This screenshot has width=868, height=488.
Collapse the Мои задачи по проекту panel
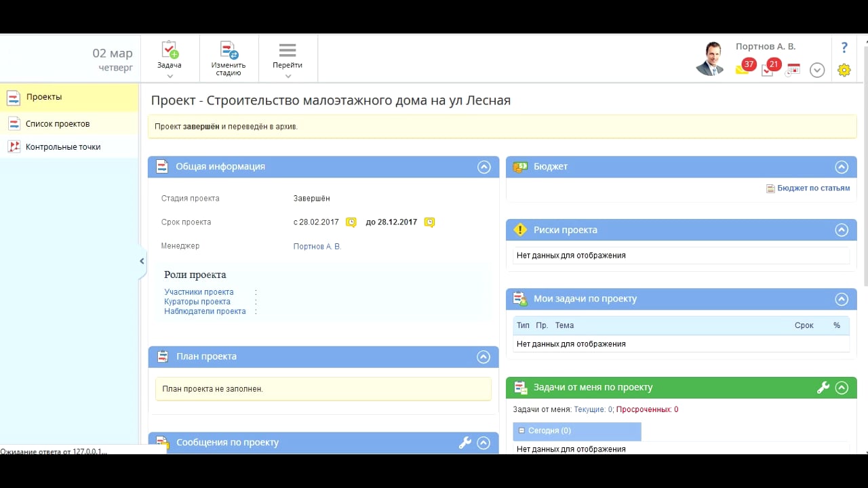(842, 299)
